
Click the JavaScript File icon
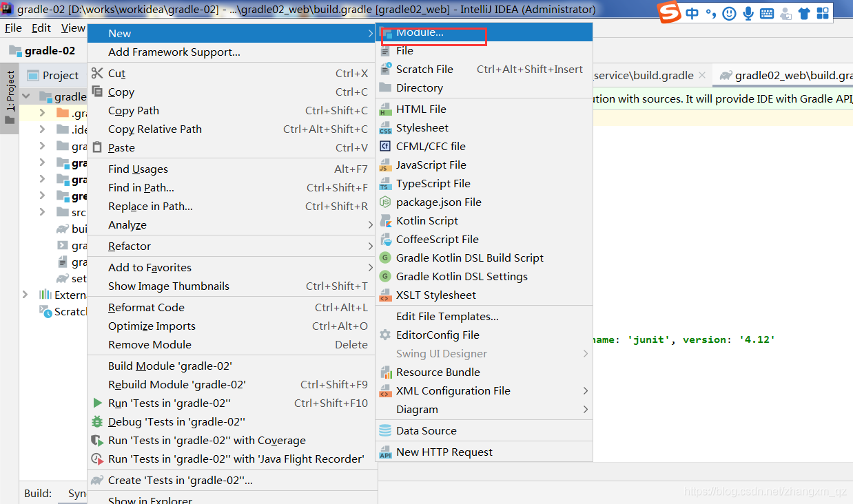[385, 165]
